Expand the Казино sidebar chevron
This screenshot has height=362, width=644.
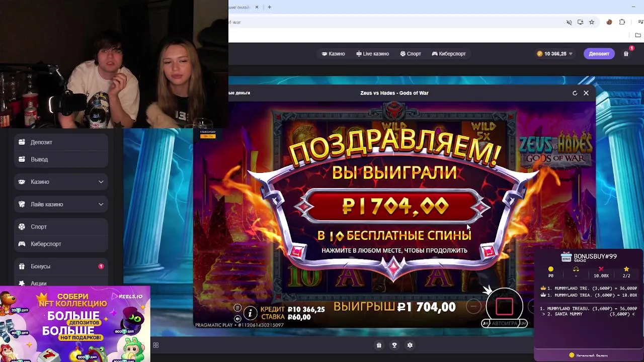coord(101,182)
